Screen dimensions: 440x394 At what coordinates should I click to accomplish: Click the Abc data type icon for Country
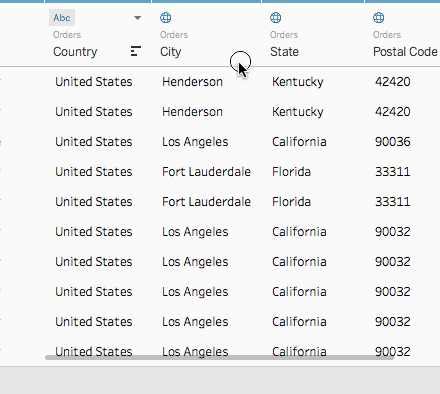click(x=62, y=18)
